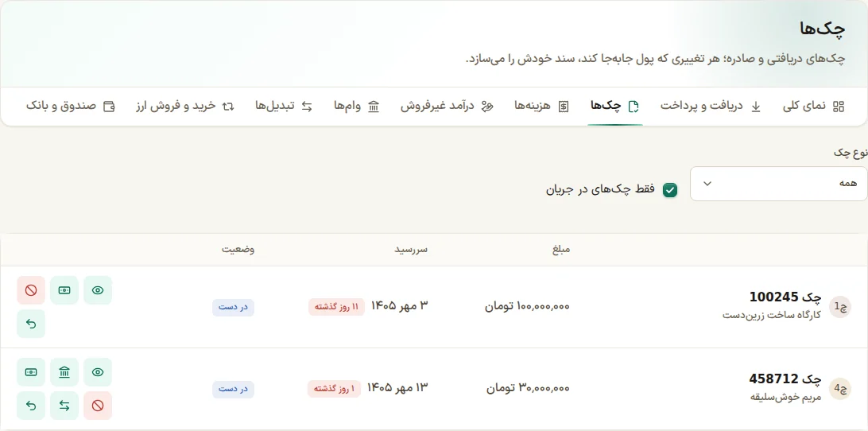Click the «نوع چک» field label
The width and height of the screenshot is (868, 431).
click(x=850, y=153)
